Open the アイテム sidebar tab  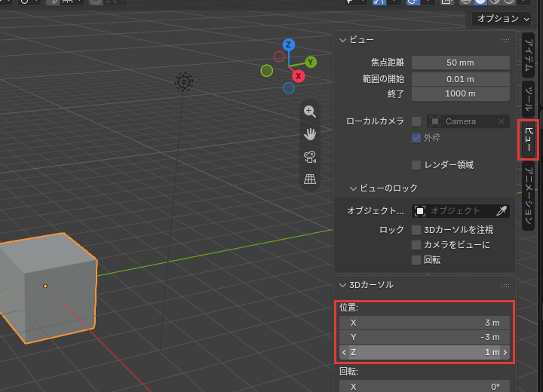coord(529,55)
